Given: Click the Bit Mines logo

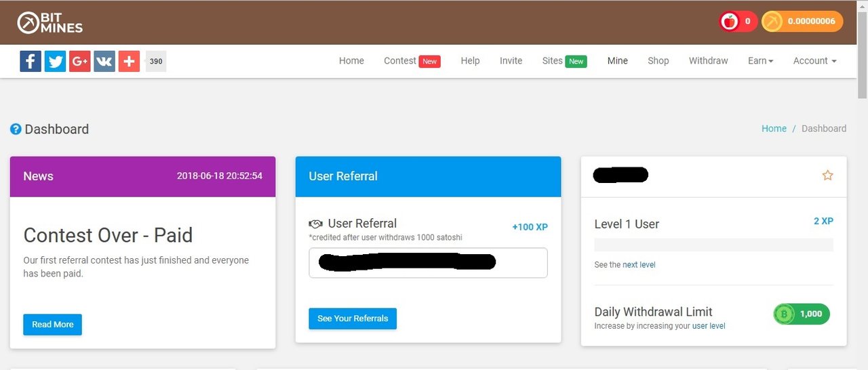Looking at the screenshot, I should [x=50, y=22].
